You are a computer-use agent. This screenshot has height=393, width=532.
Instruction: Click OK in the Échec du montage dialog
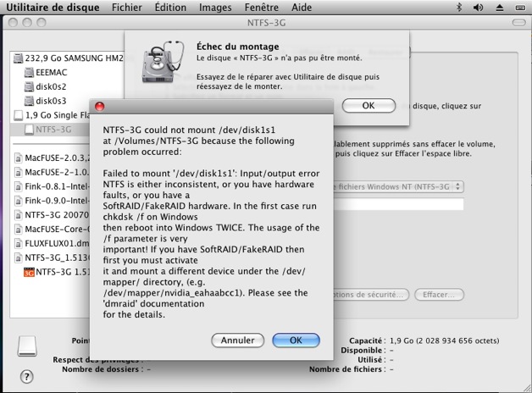(369, 106)
